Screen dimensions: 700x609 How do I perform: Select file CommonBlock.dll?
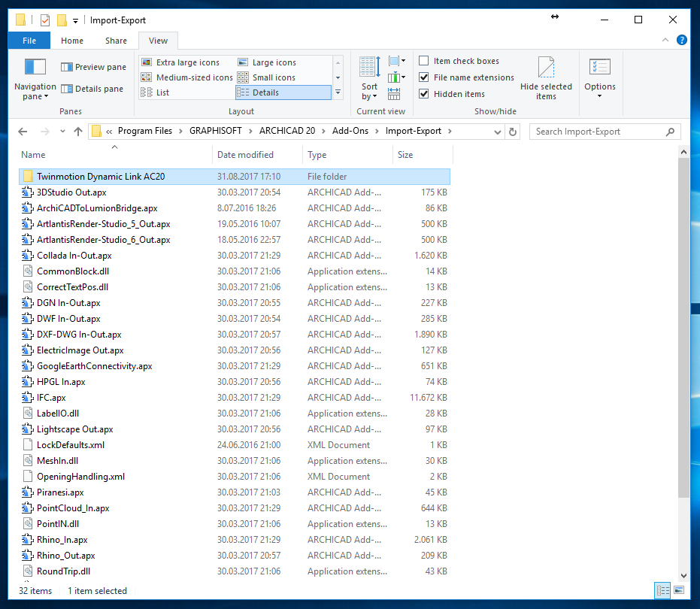click(x=235, y=271)
